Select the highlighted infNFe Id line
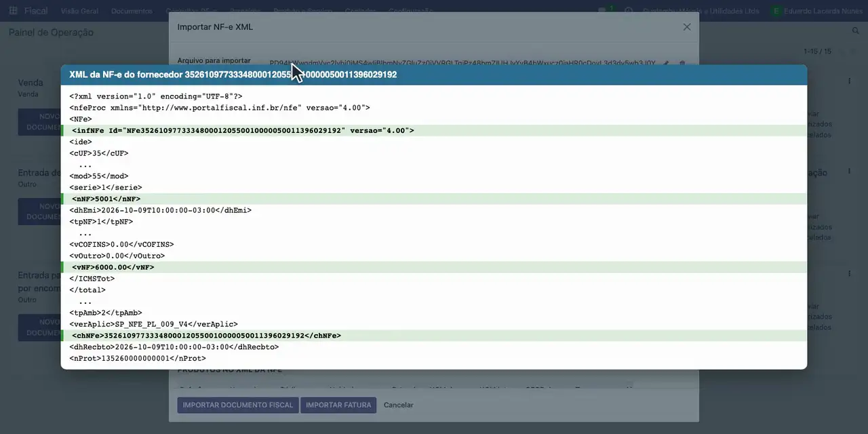The height and width of the screenshot is (434, 868). (x=434, y=130)
